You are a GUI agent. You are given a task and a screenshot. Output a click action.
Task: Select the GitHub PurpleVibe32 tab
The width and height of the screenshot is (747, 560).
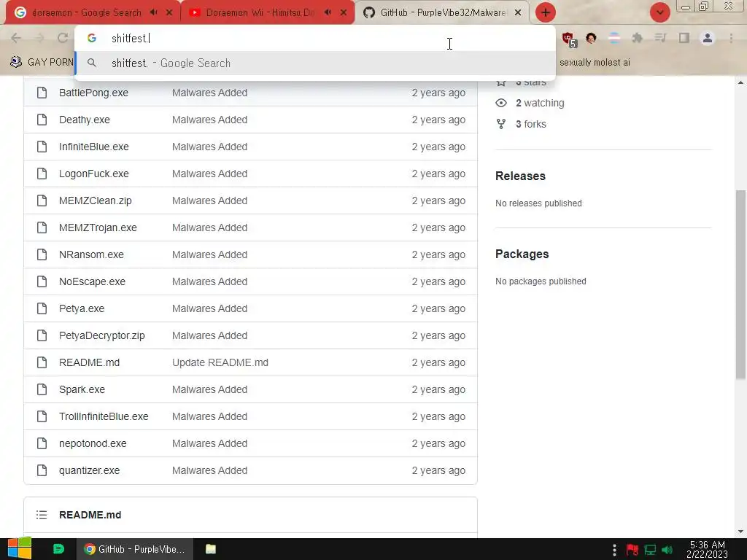point(443,12)
